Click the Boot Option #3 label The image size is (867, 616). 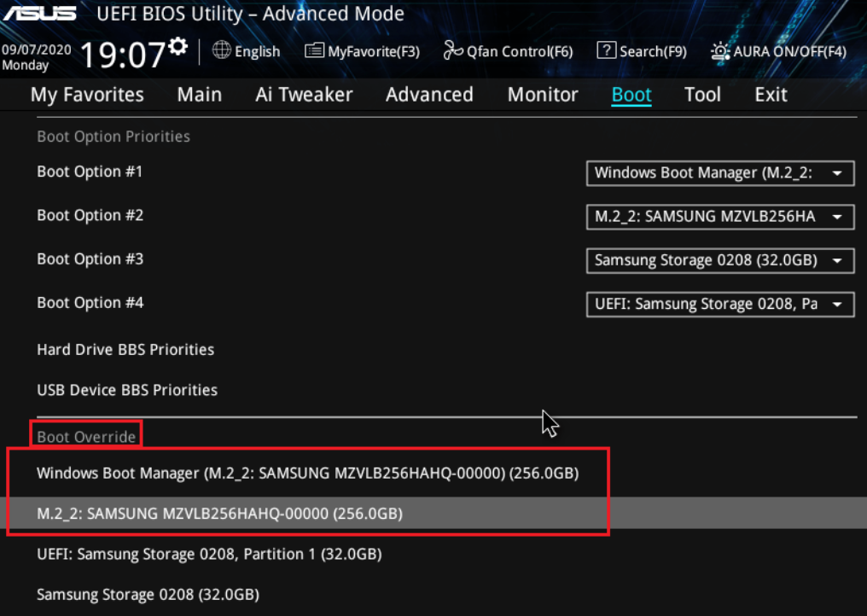tap(90, 259)
